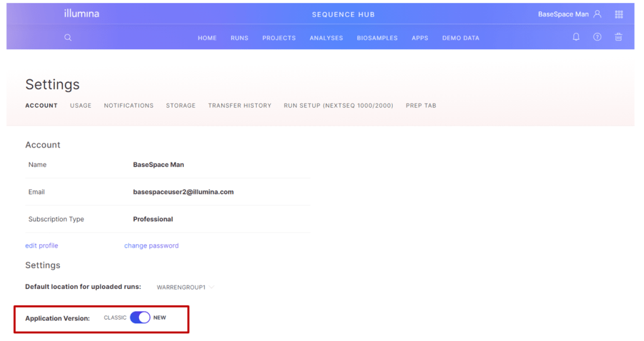Viewport: 644px width, 341px height.
Task: Open the apps grid icon
Action: [x=619, y=14]
